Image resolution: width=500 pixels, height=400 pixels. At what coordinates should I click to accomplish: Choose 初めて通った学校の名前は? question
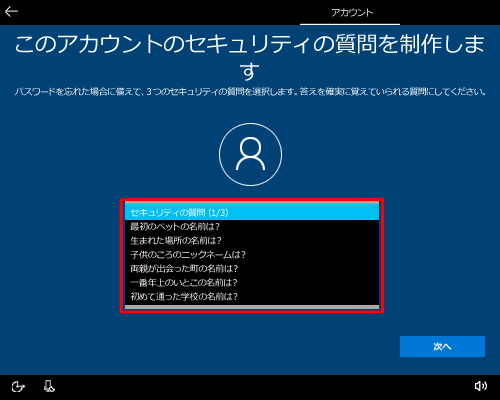[x=252, y=297]
